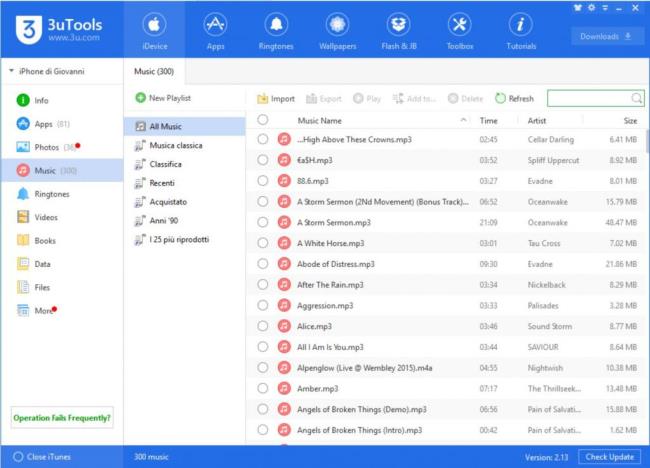Select the Music (300) tab
Viewport: 650px width, 468px height.
tap(154, 71)
